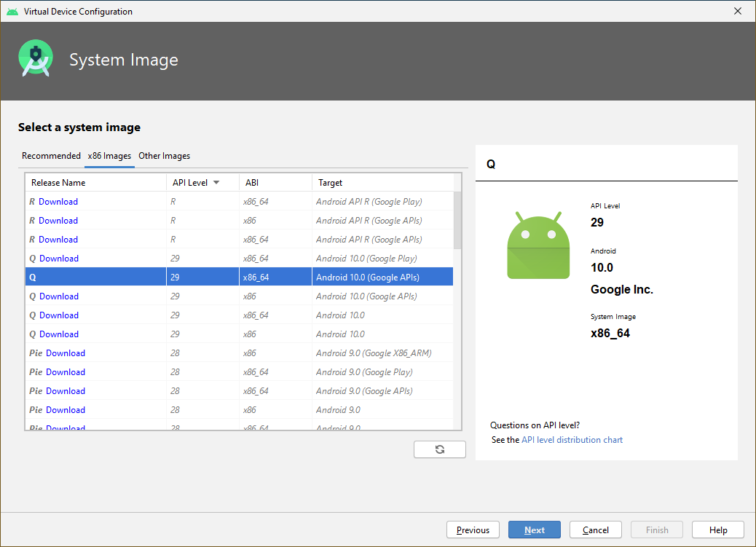Download Pie x86 Android 9.0 image
The height and width of the screenshot is (547, 756).
pyautogui.click(x=66, y=410)
